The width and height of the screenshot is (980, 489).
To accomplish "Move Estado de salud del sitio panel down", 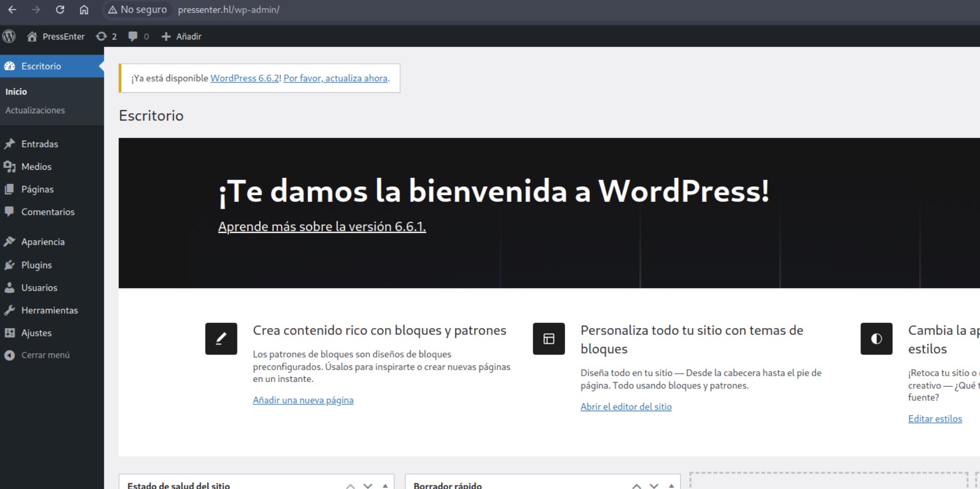I will click(x=368, y=486).
